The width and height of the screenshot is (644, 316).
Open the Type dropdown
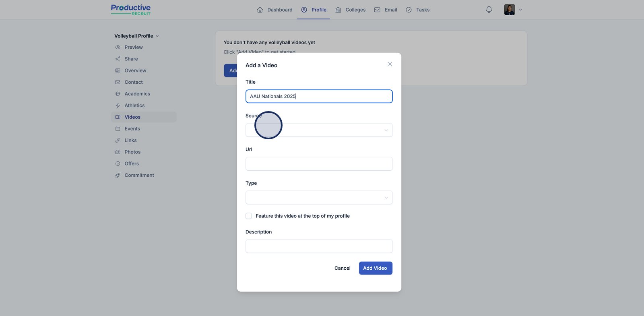pyautogui.click(x=319, y=198)
